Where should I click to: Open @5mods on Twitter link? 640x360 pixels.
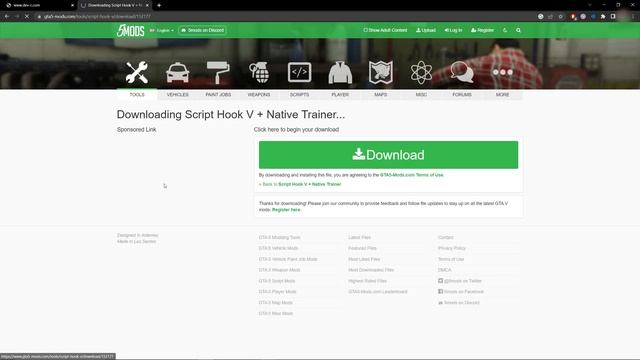click(x=460, y=281)
